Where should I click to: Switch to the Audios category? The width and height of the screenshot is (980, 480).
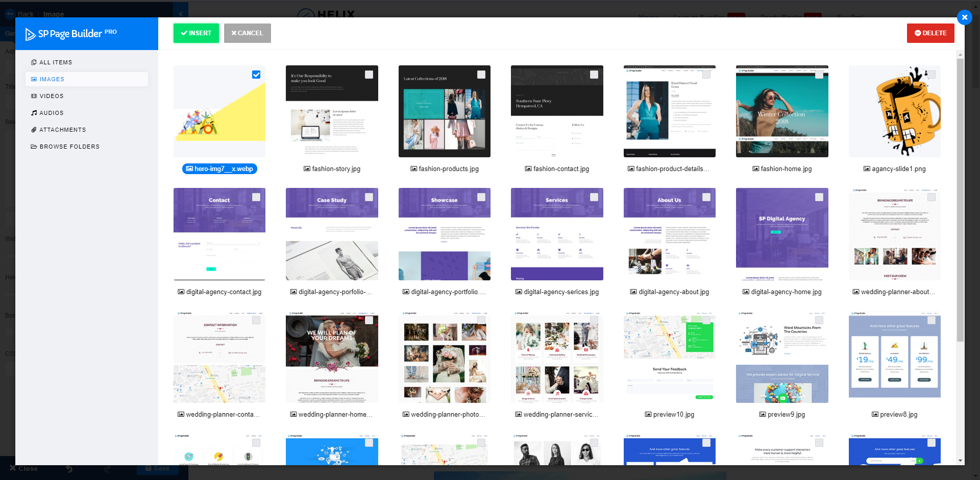tap(87, 113)
